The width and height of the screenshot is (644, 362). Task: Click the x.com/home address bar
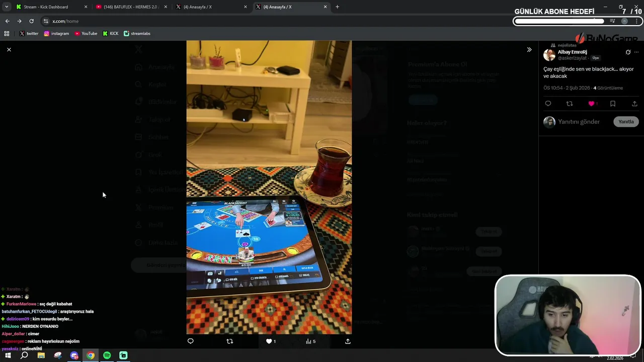277,21
